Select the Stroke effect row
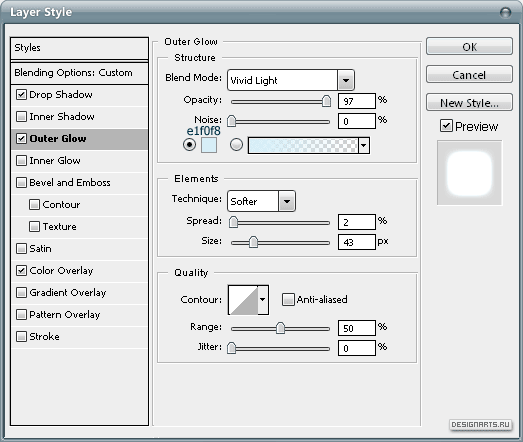523x442 pixels. [x=79, y=337]
